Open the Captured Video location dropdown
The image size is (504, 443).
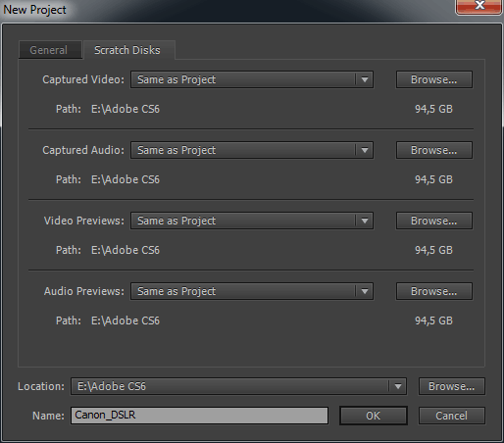pos(252,79)
